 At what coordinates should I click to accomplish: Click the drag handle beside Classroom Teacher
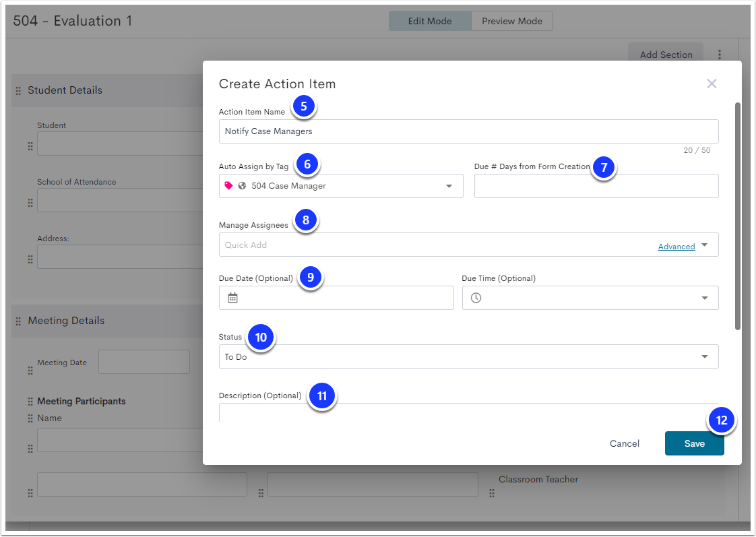point(492,493)
